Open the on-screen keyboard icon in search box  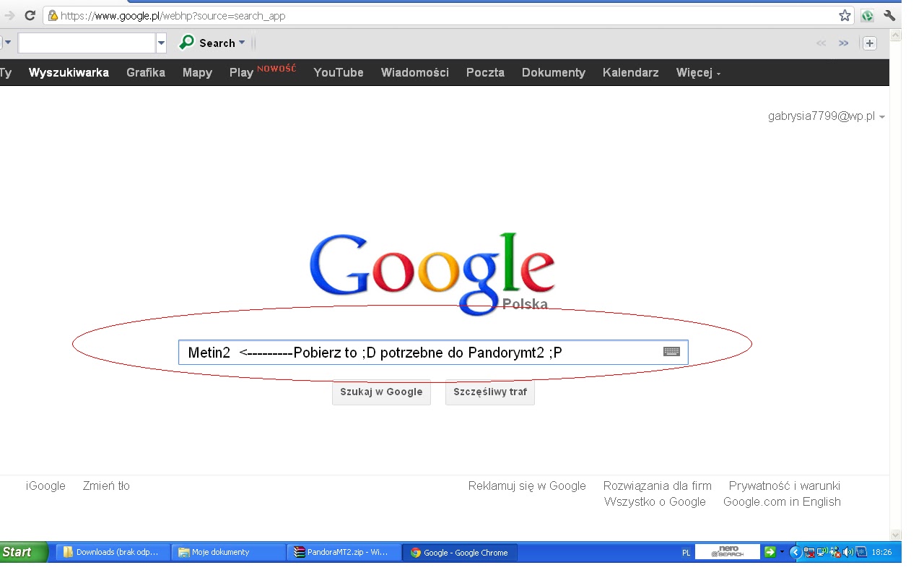pos(671,352)
